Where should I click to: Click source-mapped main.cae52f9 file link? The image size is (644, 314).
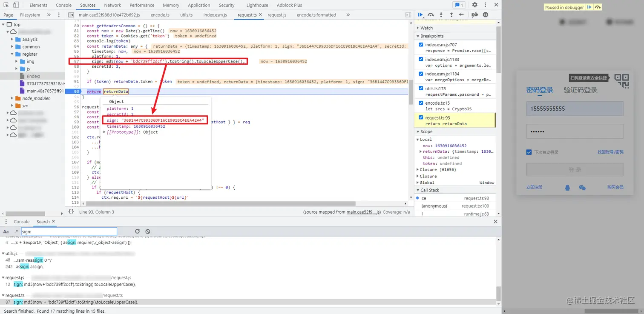[x=363, y=212]
